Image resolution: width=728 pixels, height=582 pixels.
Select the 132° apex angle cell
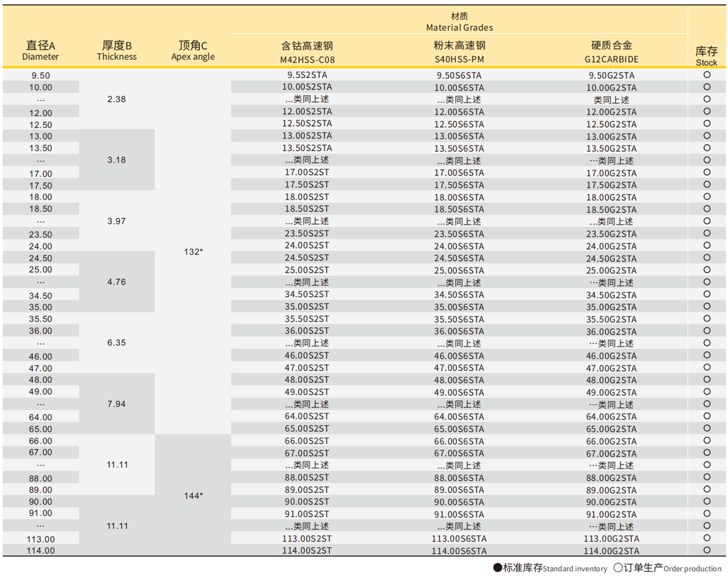[x=193, y=252]
